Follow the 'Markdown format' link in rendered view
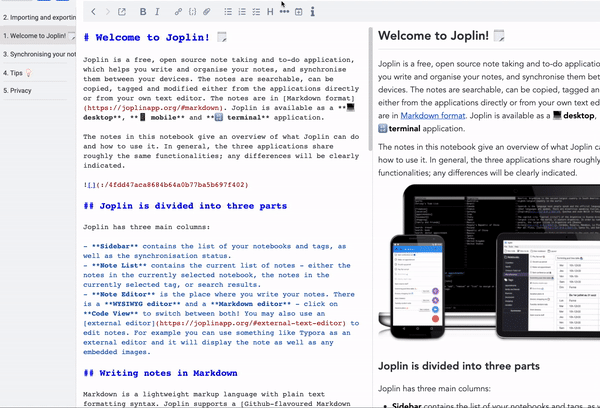This screenshot has width=600, height=408. point(433,116)
